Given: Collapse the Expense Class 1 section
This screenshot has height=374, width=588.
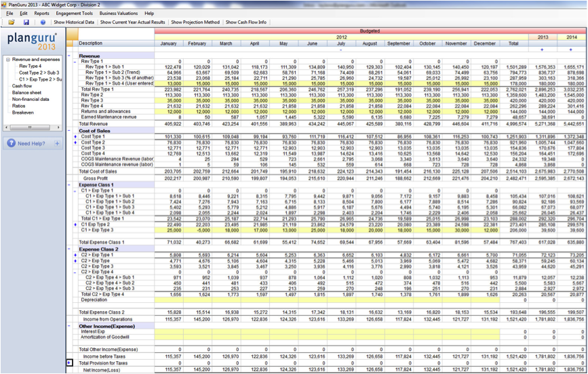Looking at the screenshot, I should point(69,185).
